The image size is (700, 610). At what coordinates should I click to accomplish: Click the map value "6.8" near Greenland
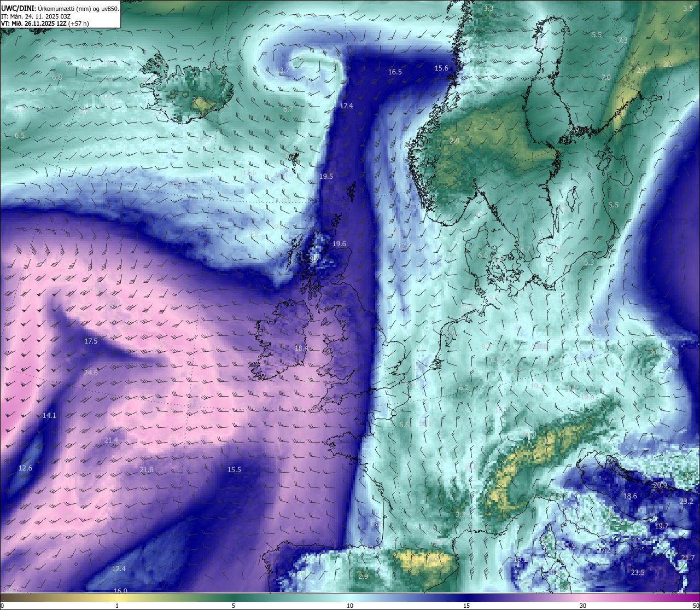pos(57,78)
